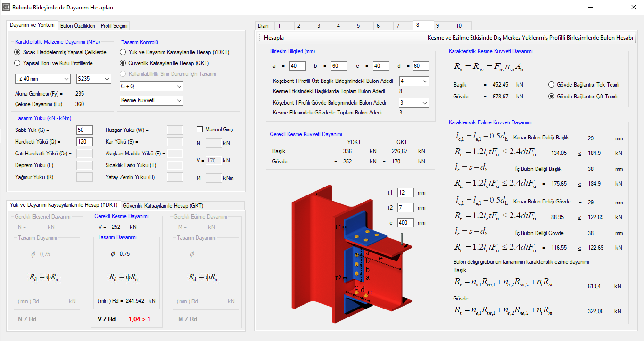
Task: Click the V / Rd ratio value 1,04 > 1
Action: (139, 319)
